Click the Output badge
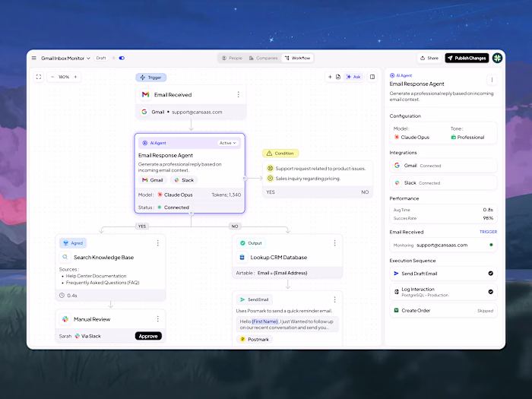 tap(251, 243)
